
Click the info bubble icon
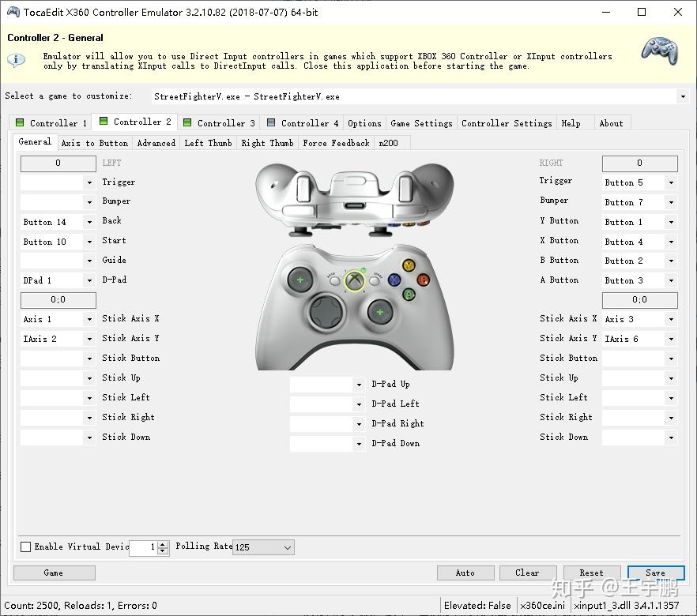pos(16,59)
